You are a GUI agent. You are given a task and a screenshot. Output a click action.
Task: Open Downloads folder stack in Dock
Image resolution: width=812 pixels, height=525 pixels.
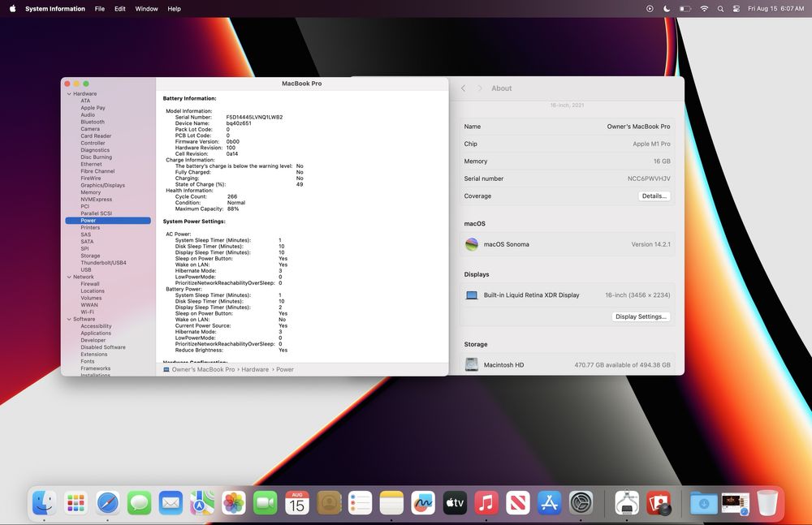pyautogui.click(x=704, y=503)
